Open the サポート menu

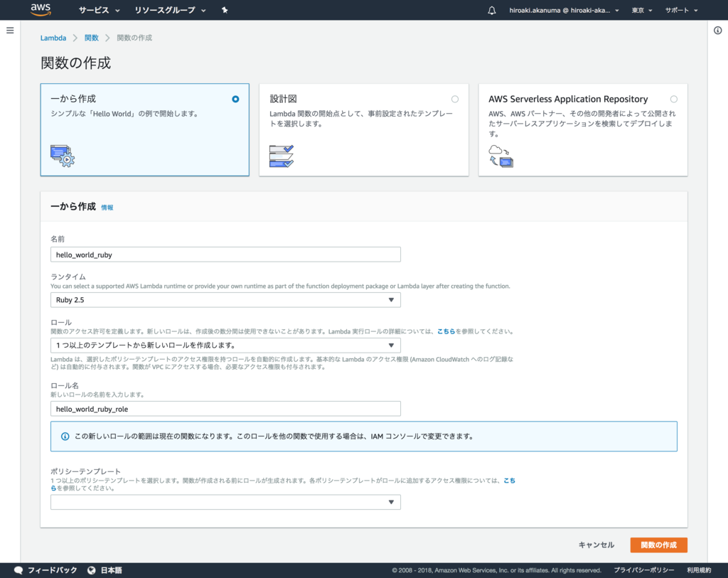pyautogui.click(x=681, y=10)
